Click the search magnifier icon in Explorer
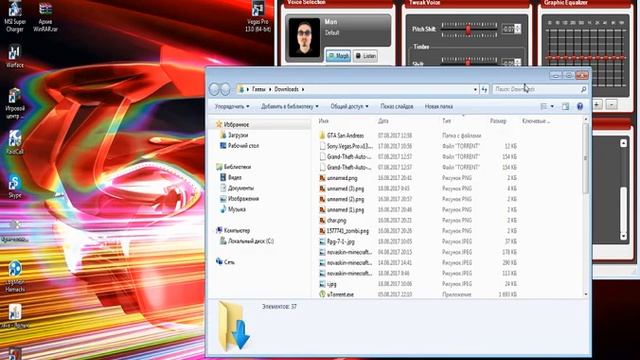The height and width of the screenshot is (360, 640). coord(583,89)
